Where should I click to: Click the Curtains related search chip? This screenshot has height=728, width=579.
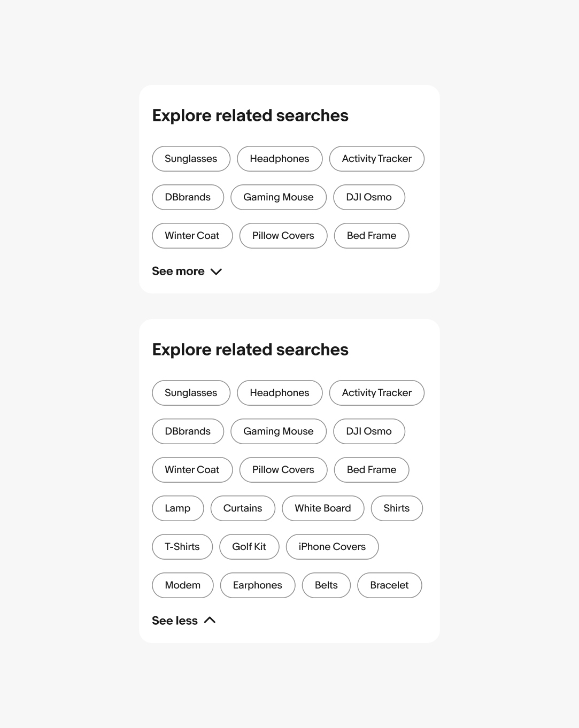pyautogui.click(x=243, y=508)
